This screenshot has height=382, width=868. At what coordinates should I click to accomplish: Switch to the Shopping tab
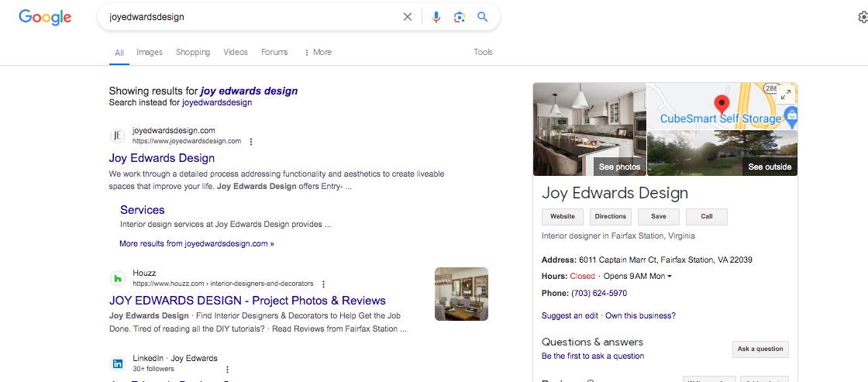(x=193, y=52)
